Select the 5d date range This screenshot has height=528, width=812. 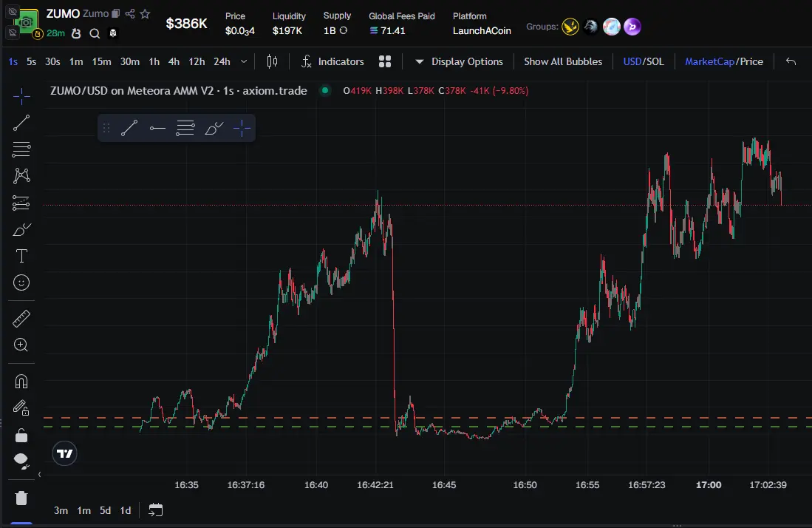[x=106, y=510]
